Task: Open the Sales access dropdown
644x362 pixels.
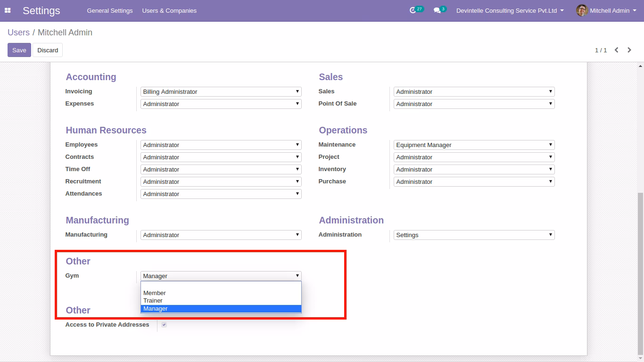Action: (474, 91)
